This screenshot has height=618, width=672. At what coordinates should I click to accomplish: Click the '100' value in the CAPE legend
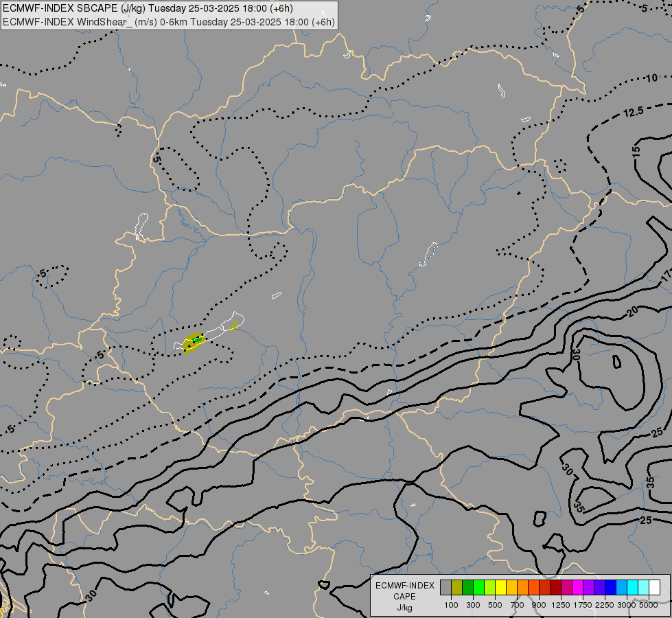451,605
